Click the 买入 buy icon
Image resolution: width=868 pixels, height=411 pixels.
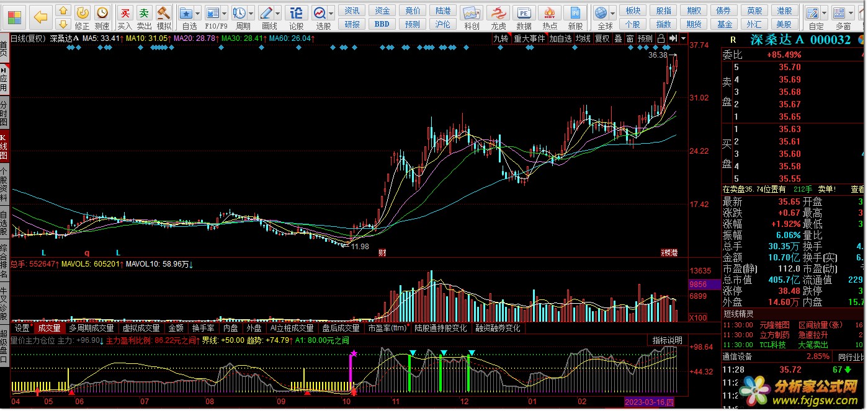point(125,17)
